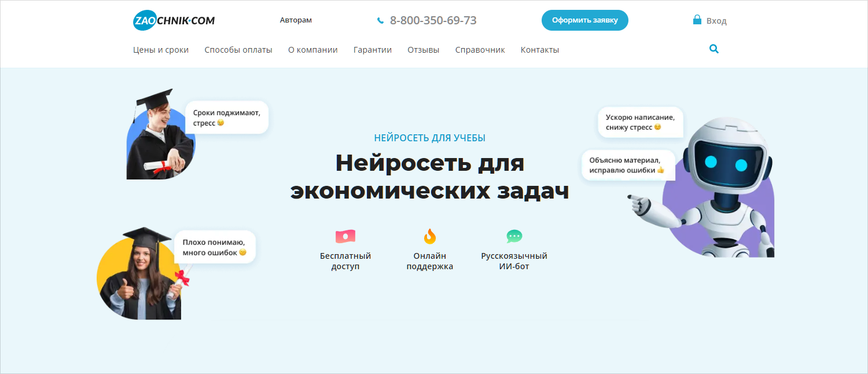Click the phone handset icon
Viewport: 868px width, 374px height.
point(380,21)
